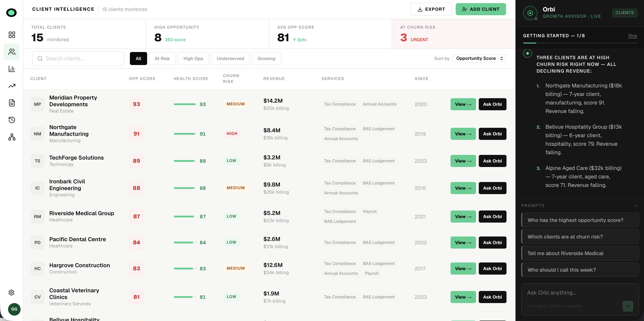The height and width of the screenshot is (321, 644).
Task: Click the At Churn Risk summary card
Action: pyautogui.click(x=453, y=34)
